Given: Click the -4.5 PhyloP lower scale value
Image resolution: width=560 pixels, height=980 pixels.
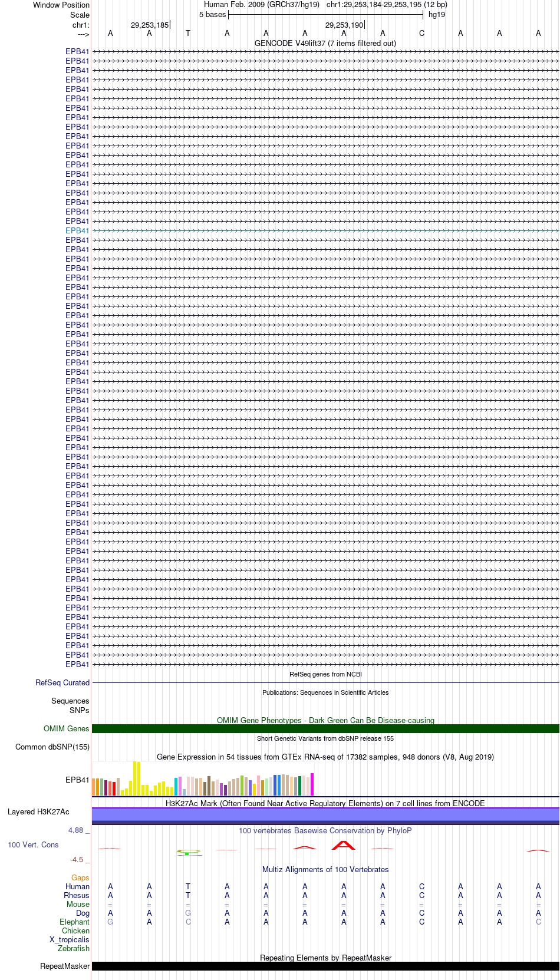Looking at the screenshot, I should tap(77, 860).
